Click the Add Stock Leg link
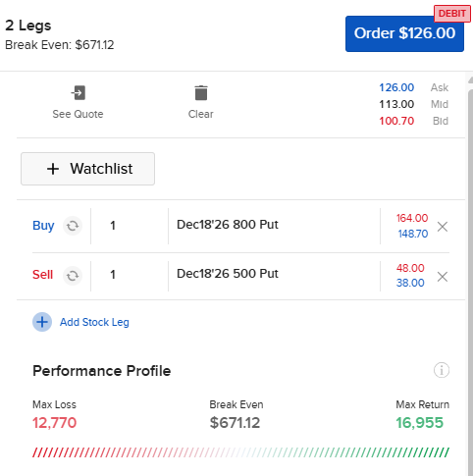 (94, 322)
